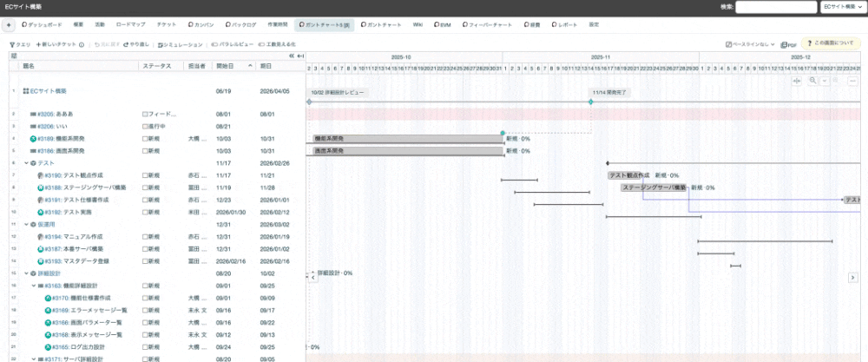Collapse the テスト group row
868x362 pixels.
[x=26, y=162]
